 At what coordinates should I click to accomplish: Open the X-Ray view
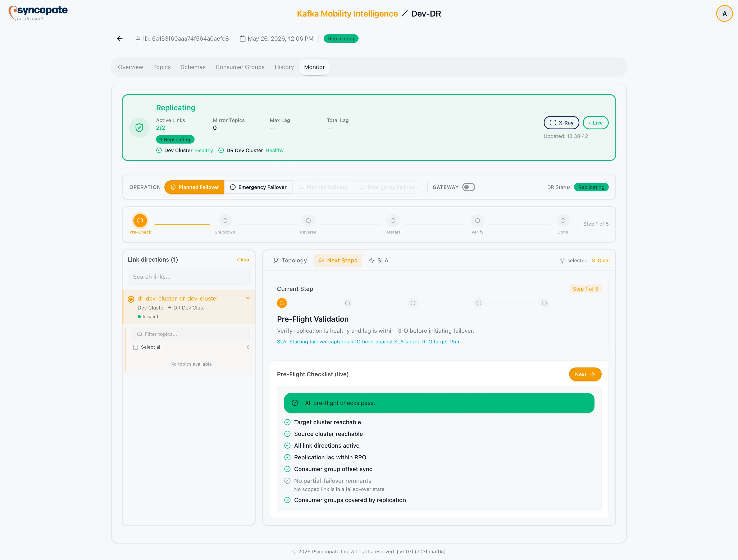[x=561, y=123]
